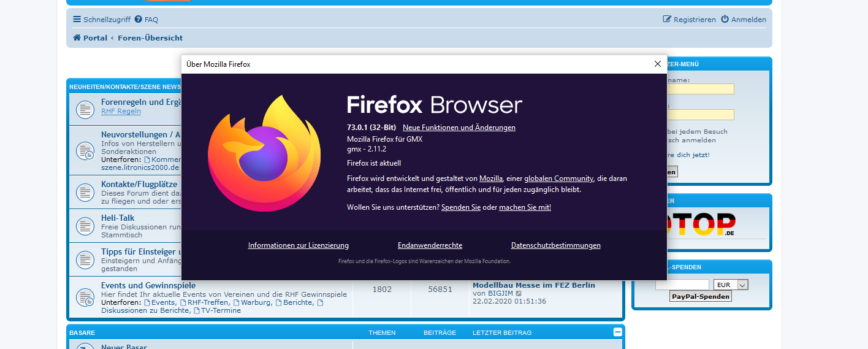Click the Kontakte/Flugplätze forum icon
The image size is (868, 349).
point(85,192)
